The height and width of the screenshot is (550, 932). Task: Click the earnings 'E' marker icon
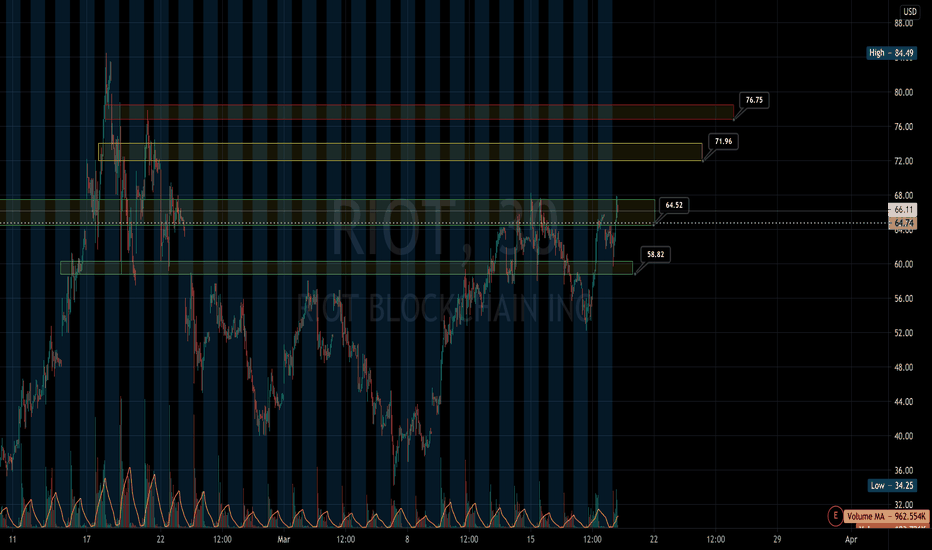coord(835,516)
